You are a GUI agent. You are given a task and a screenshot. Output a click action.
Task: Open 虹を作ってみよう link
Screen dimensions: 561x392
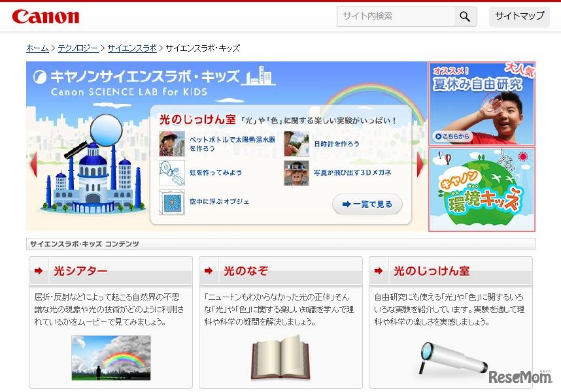point(216,172)
